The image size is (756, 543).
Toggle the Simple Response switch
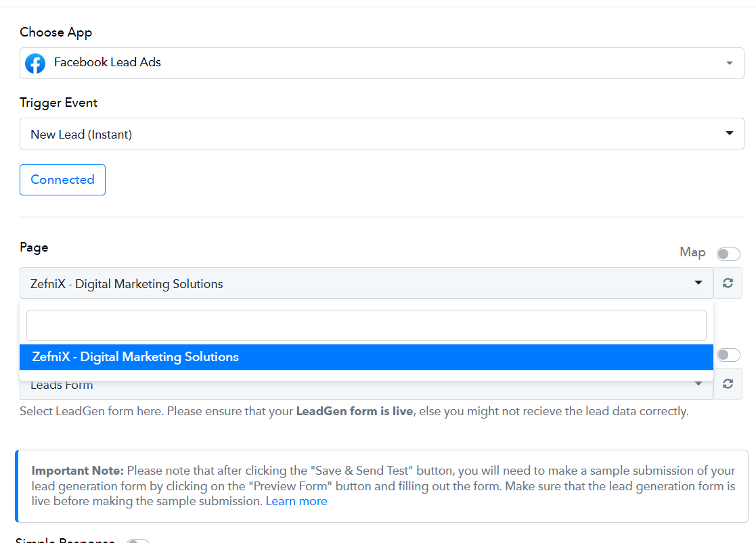tap(137, 541)
